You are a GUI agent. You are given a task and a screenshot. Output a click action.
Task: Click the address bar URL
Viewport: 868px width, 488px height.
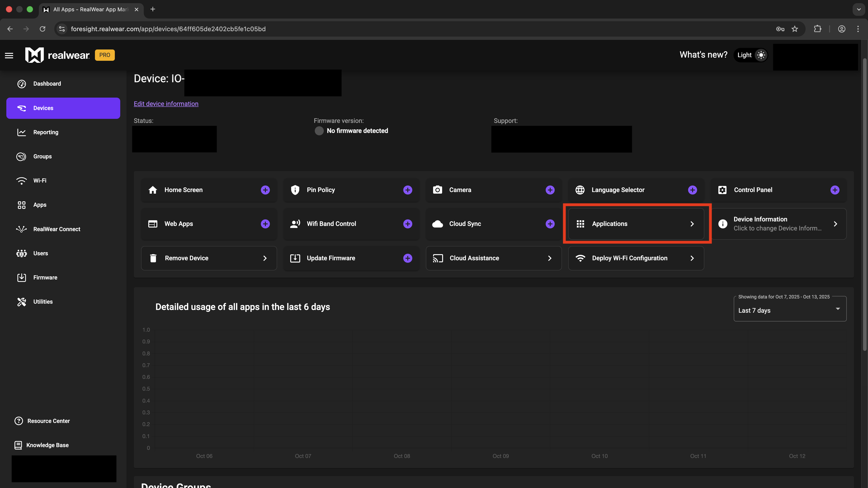tap(168, 29)
